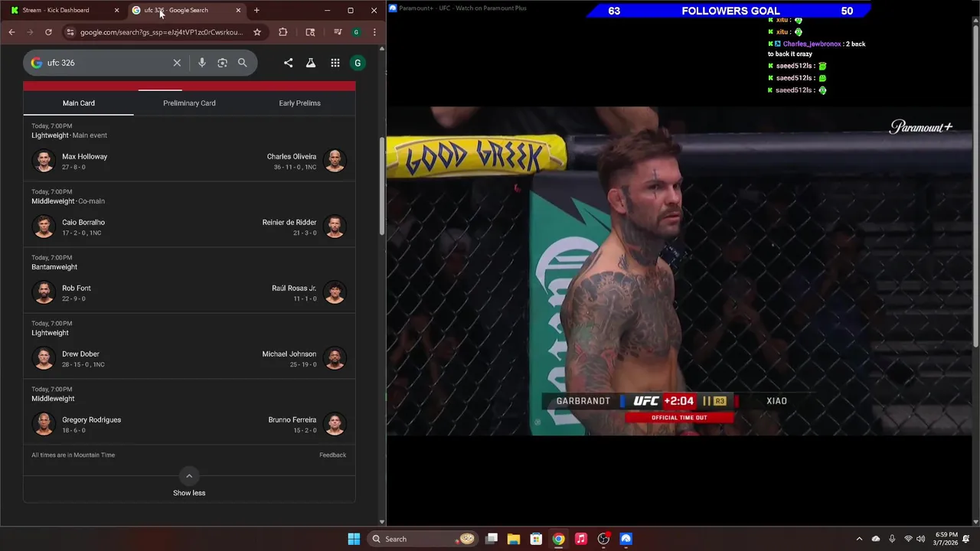Click Gregory Rodrigues name
980x551 pixels.
(x=91, y=420)
